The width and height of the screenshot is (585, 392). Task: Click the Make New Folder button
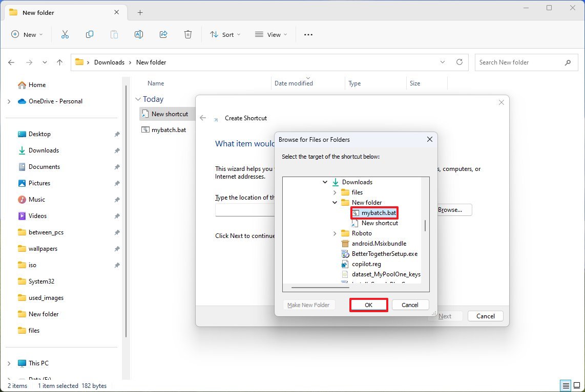click(309, 304)
